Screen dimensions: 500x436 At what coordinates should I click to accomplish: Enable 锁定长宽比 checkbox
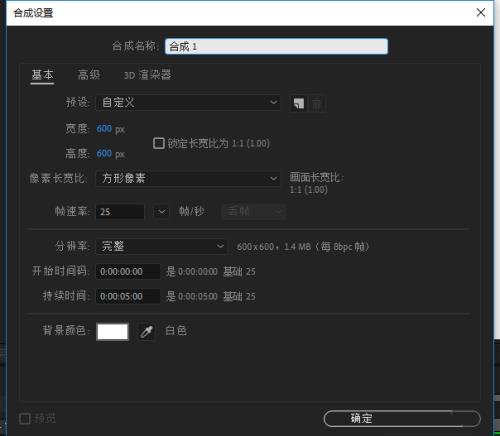tap(159, 143)
